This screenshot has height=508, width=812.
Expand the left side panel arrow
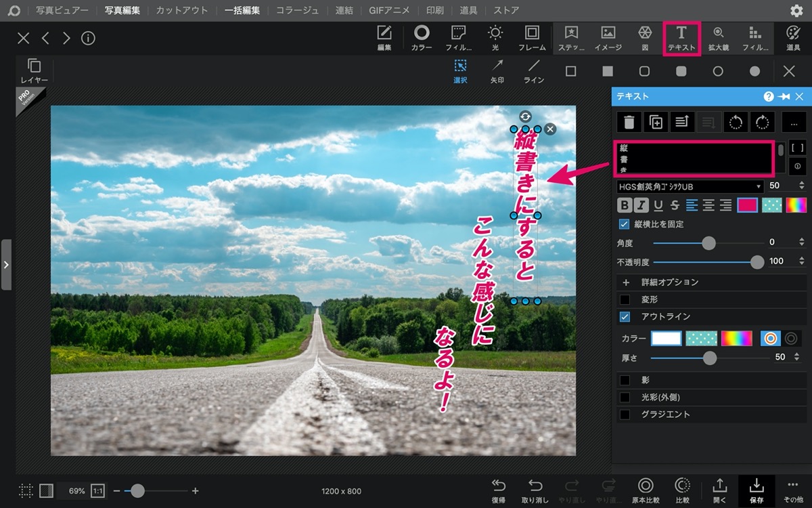pos(6,264)
